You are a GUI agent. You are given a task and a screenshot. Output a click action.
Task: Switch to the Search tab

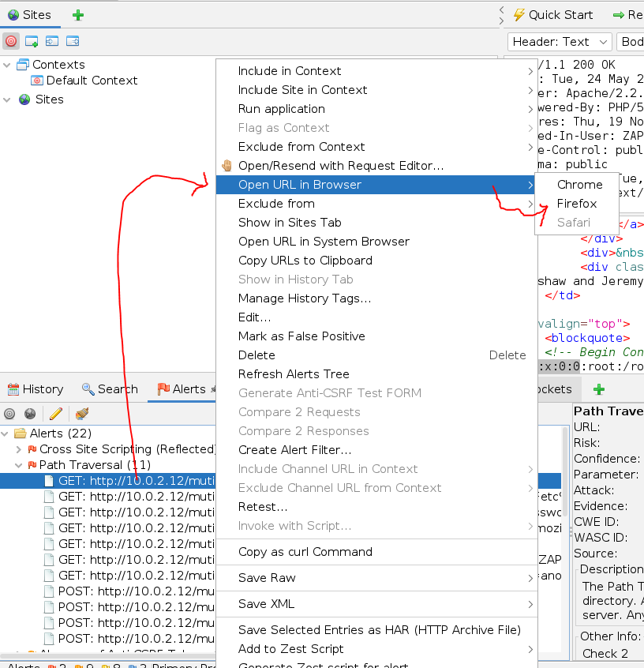tap(110, 389)
